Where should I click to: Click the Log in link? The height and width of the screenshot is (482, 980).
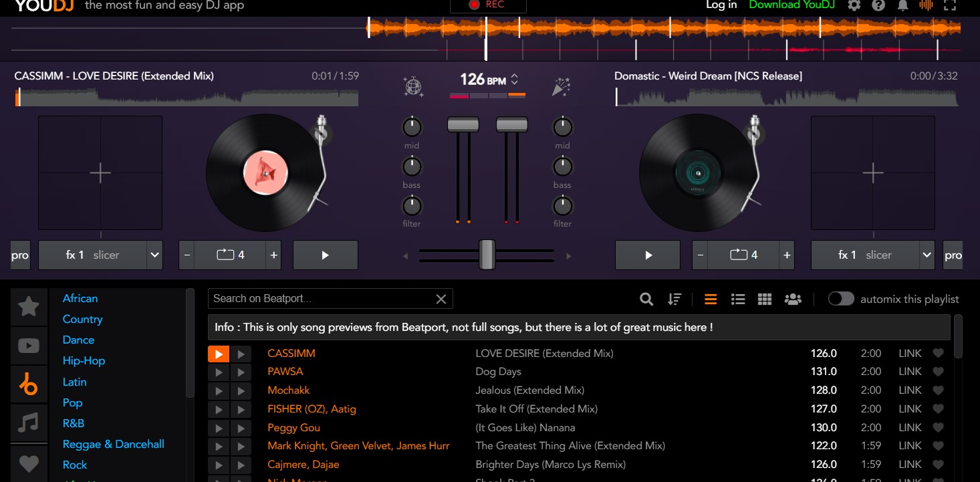[x=721, y=5]
